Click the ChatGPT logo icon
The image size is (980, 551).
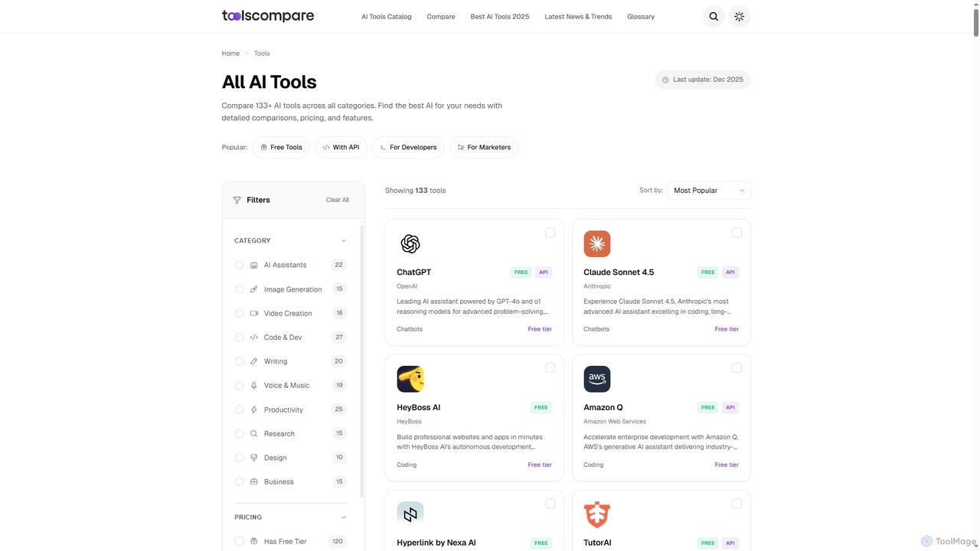[410, 244]
